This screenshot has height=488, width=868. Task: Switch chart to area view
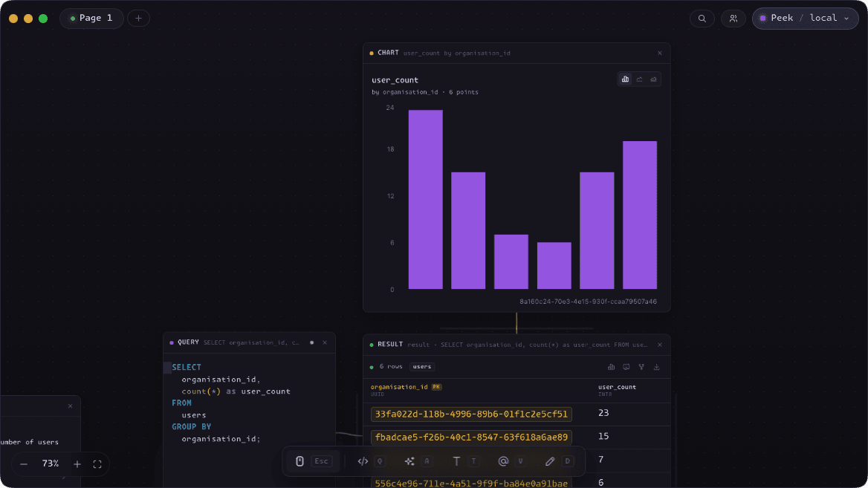(x=654, y=79)
